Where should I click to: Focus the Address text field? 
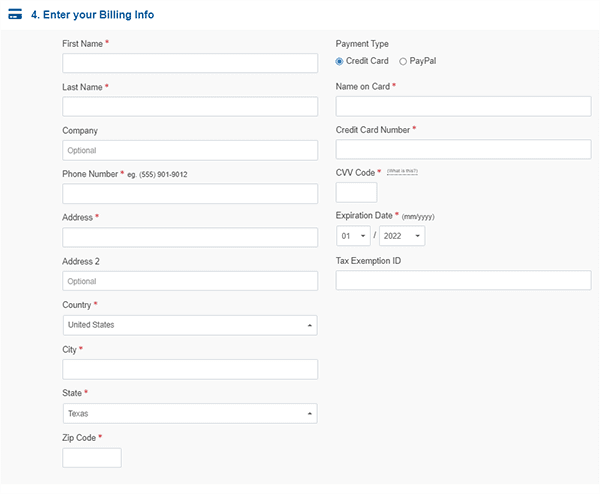coord(190,237)
